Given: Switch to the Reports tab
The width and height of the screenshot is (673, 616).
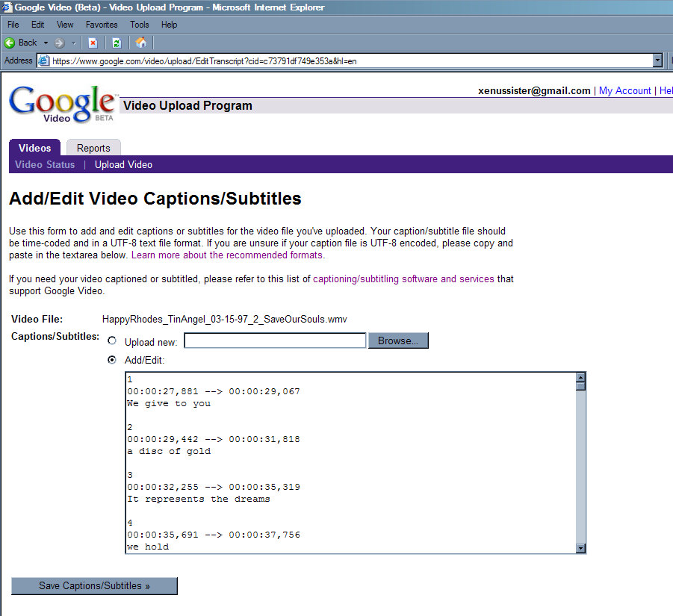Looking at the screenshot, I should point(93,148).
